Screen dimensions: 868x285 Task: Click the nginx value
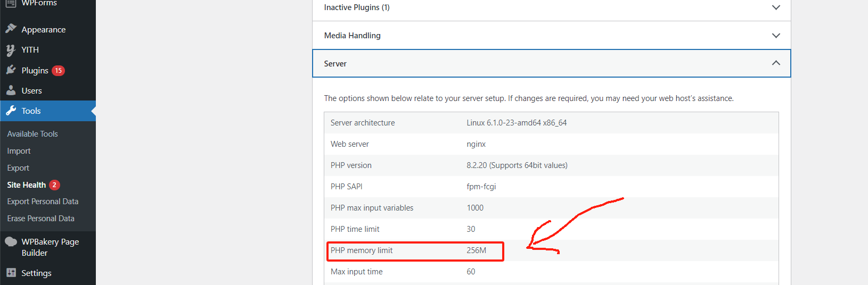[476, 144]
